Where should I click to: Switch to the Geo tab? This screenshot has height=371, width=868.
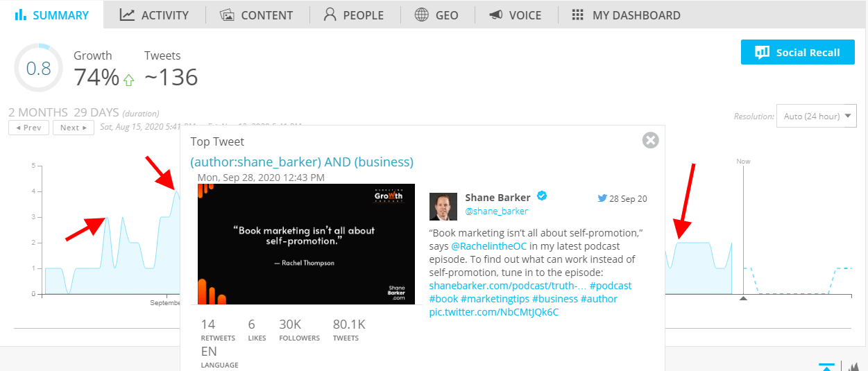(x=436, y=15)
